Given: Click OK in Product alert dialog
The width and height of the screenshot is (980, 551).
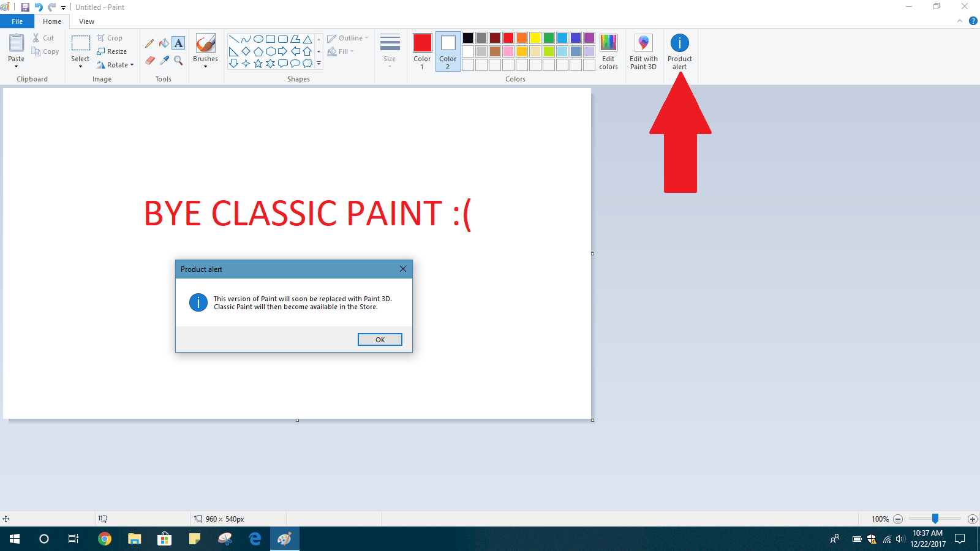Looking at the screenshot, I should coord(380,340).
